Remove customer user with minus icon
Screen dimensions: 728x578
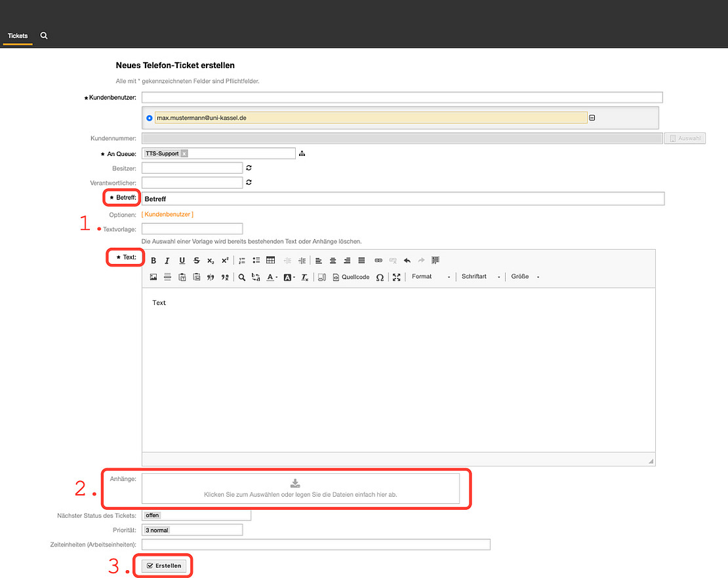click(x=592, y=118)
